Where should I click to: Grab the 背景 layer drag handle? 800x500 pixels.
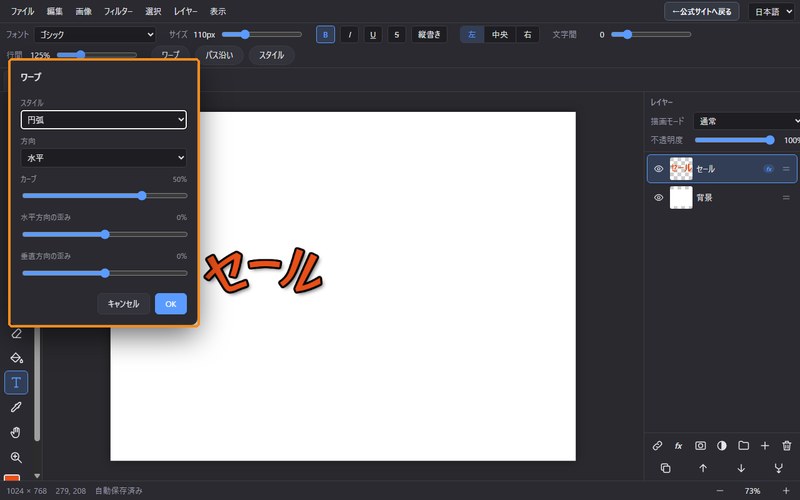[x=786, y=197]
